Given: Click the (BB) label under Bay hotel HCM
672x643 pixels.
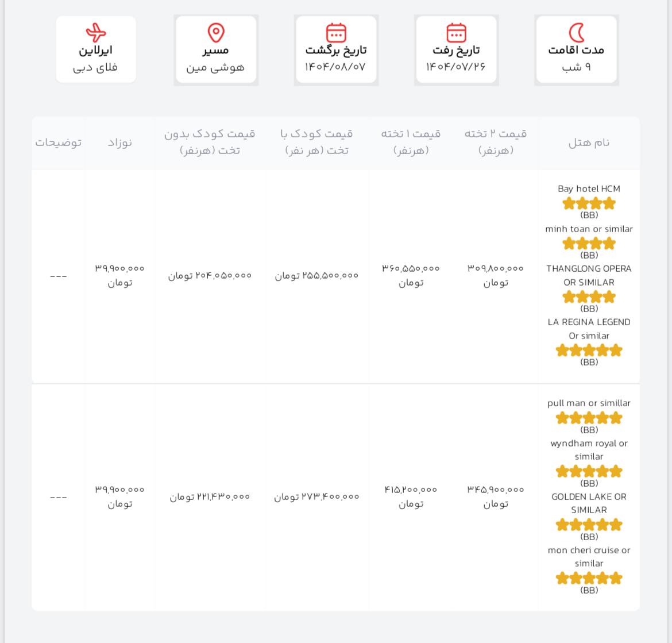Looking at the screenshot, I should tap(589, 215).
